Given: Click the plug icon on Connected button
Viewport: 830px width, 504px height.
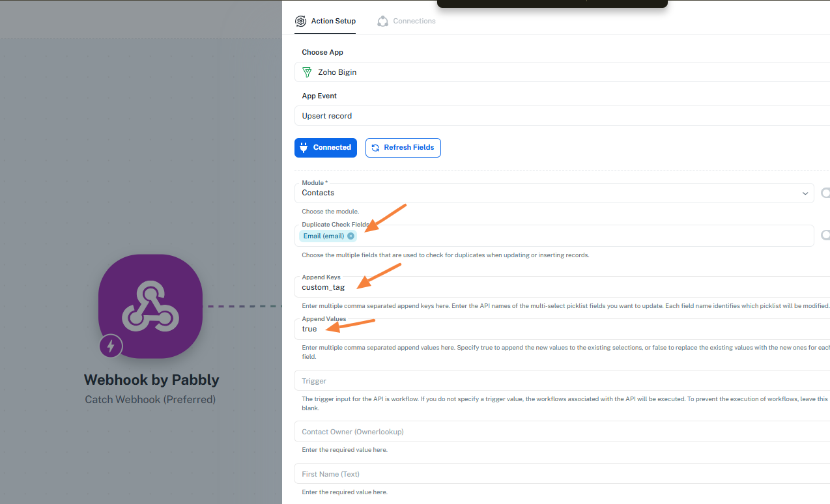Looking at the screenshot, I should [304, 148].
